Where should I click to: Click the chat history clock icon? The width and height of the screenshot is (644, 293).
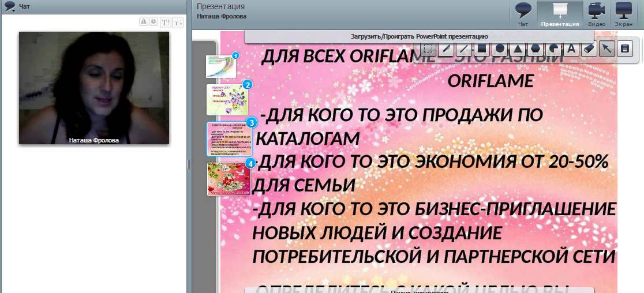153,21
